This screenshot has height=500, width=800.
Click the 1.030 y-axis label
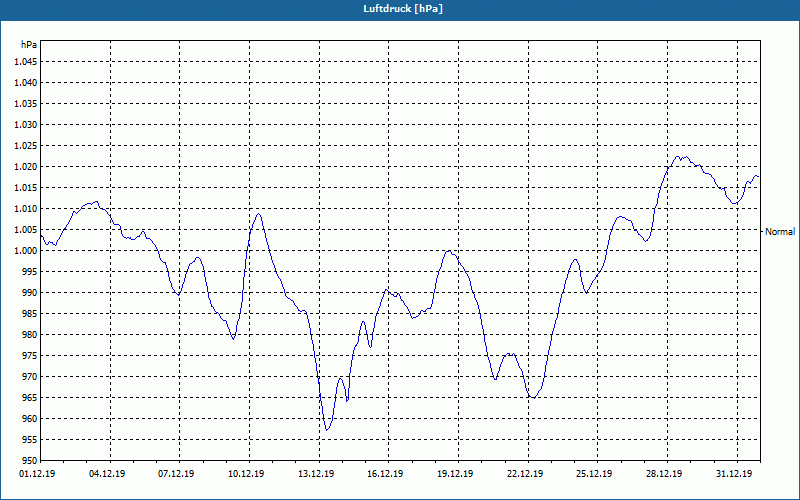[x=25, y=124]
